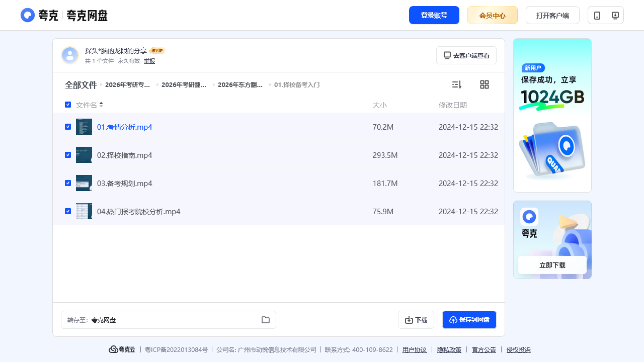The image size is (644, 362).
Task: Click the sharer's avatar icon
Action: [70, 55]
